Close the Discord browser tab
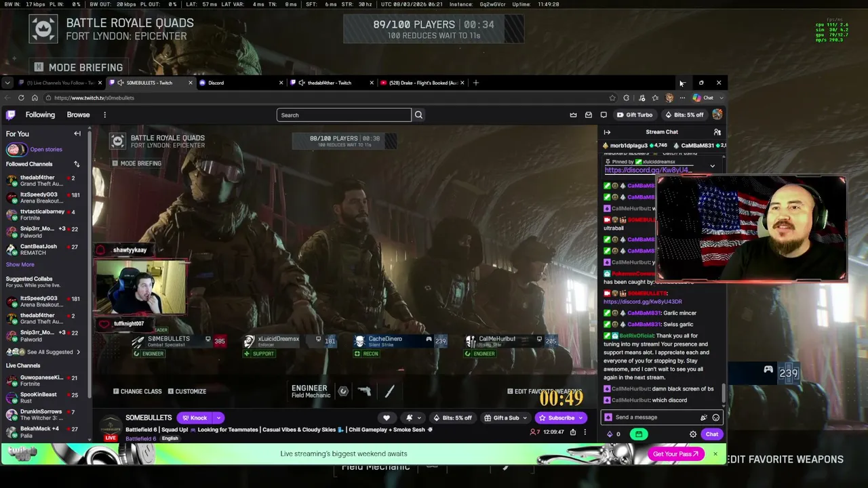Screen dimensions: 868x488 pos(281,83)
